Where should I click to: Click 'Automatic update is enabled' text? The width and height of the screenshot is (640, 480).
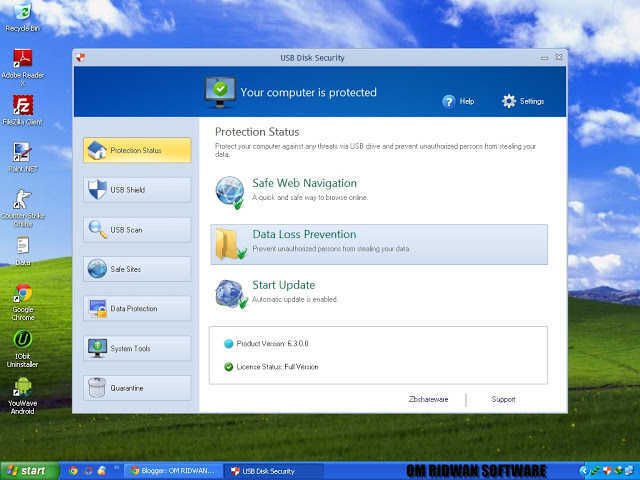tap(294, 299)
